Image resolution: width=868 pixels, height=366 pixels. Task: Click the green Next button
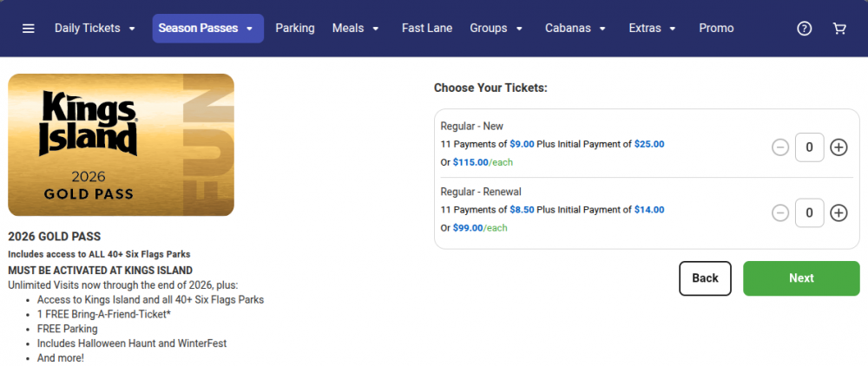click(x=800, y=278)
